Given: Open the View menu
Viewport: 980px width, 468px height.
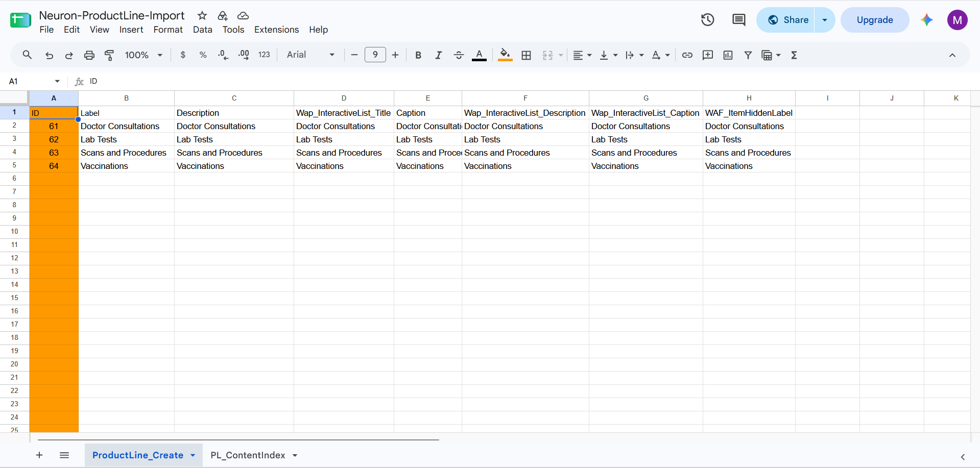Looking at the screenshot, I should (100, 30).
